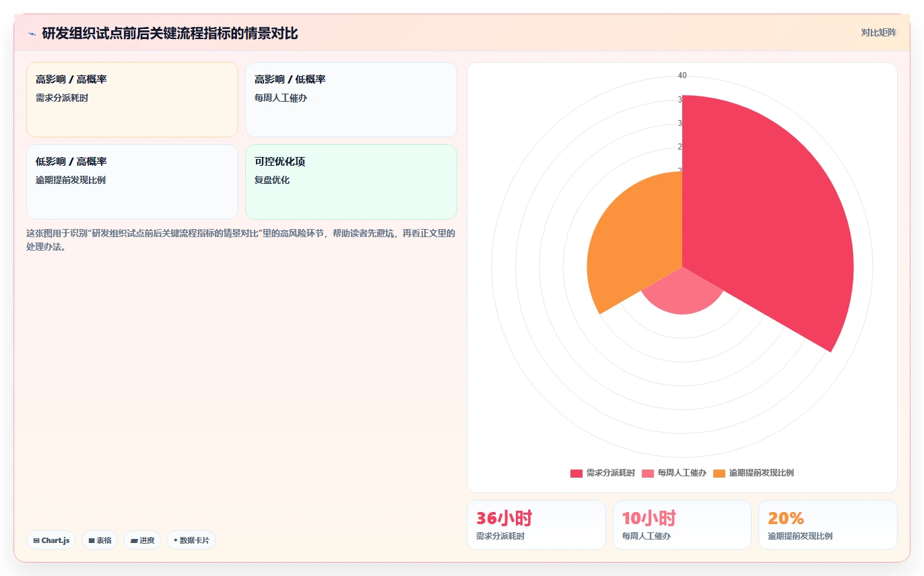
Task: Click the 10小时 stat card
Action: pyautogui.click(x=682, y=525)
